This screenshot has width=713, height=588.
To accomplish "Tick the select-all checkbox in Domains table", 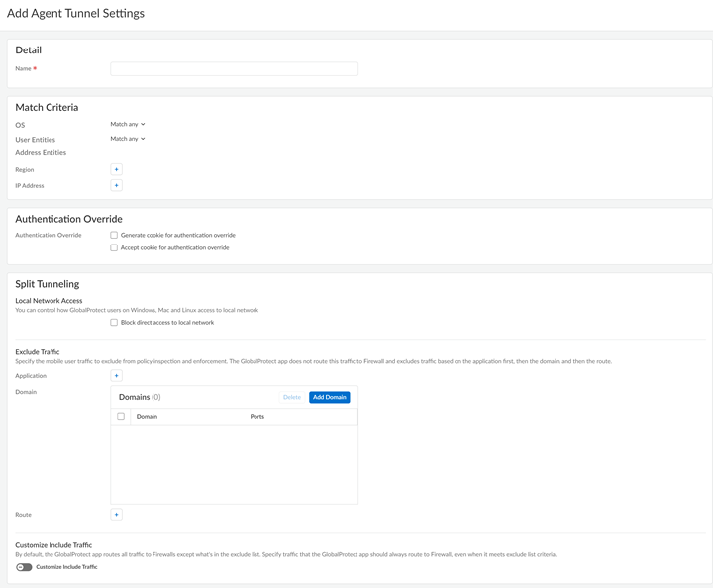I will (x=121, y=417).
